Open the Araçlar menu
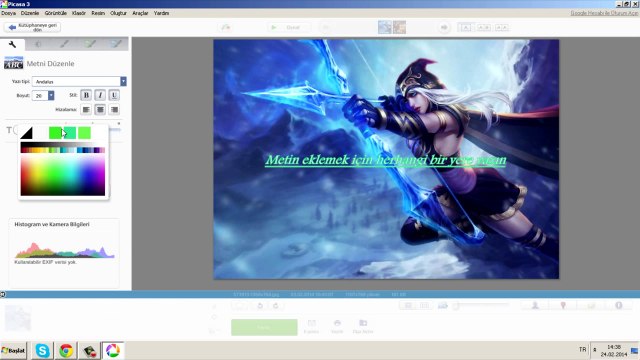Viewport: 640px width, 360px height. (140, 13)
